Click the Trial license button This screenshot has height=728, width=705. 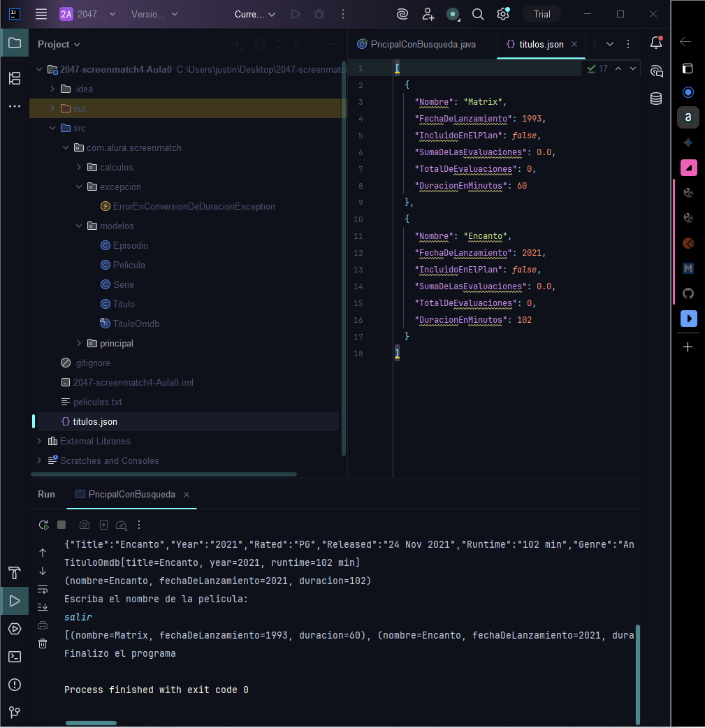[542, 14]
